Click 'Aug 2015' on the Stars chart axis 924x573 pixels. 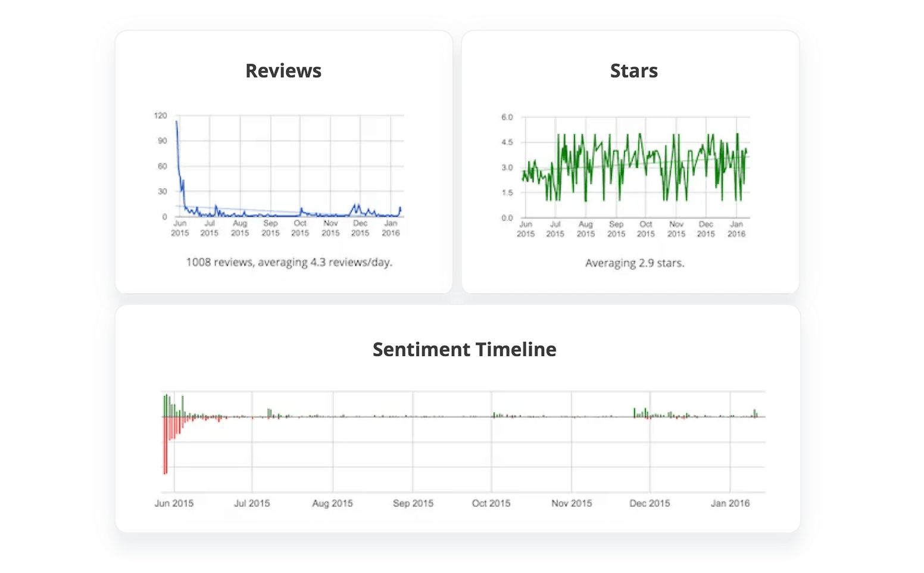[x=586, y=229]
